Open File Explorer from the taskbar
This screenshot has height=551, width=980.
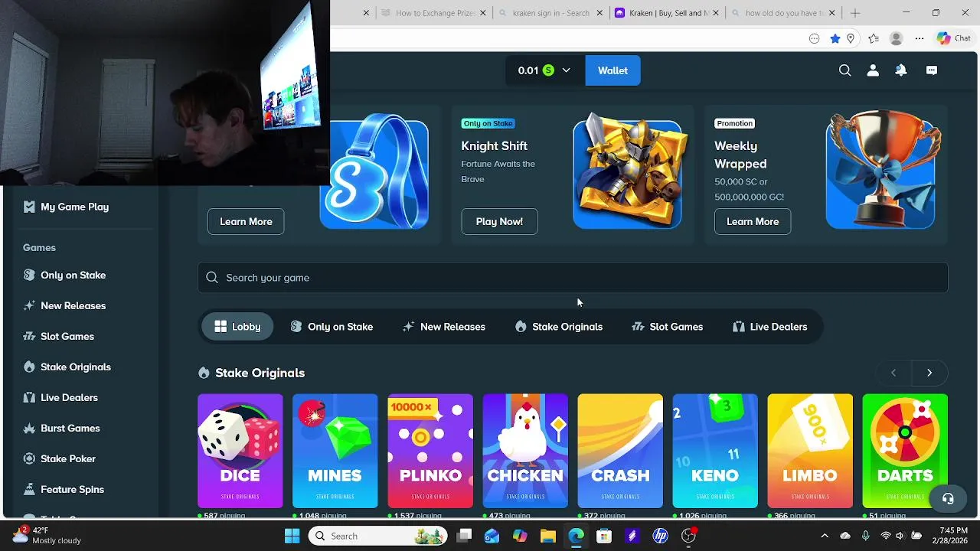coord(548,536)
